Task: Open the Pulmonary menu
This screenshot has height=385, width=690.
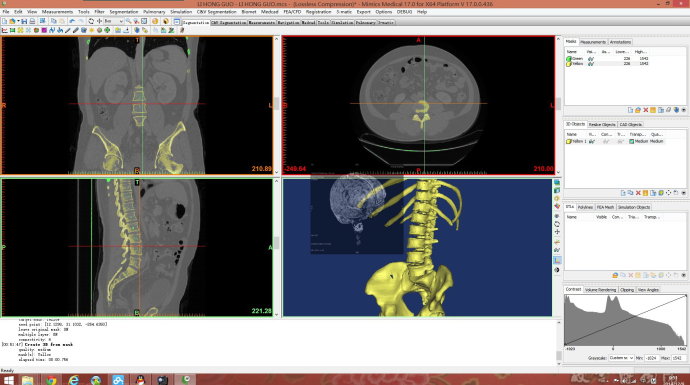Action: (154, 12)
